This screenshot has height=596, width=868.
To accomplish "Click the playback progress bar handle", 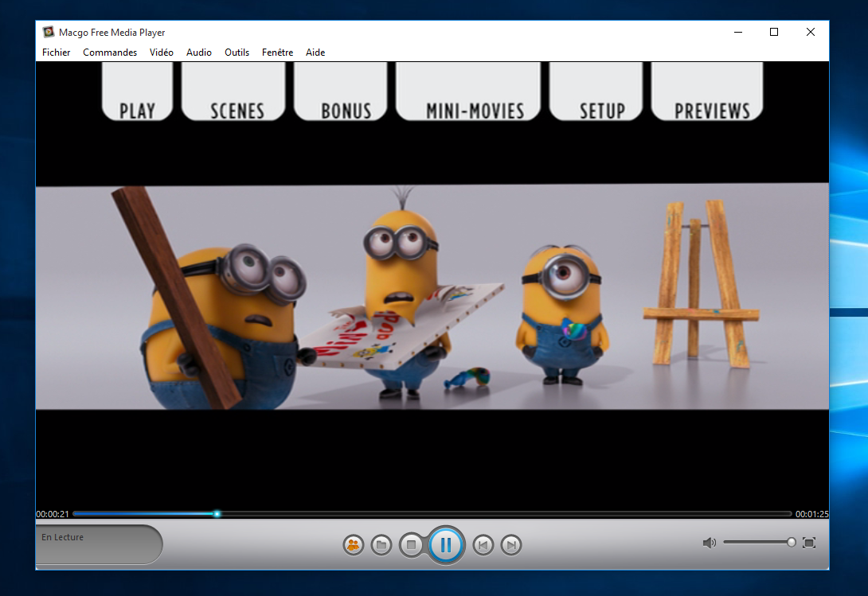I will 217,514.
